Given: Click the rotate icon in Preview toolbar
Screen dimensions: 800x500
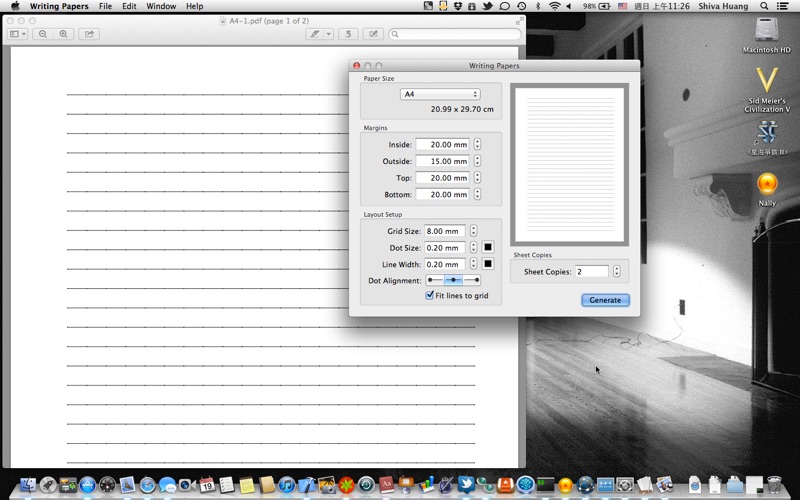Looking at the screenshot, I should click(x=348, y=34).
